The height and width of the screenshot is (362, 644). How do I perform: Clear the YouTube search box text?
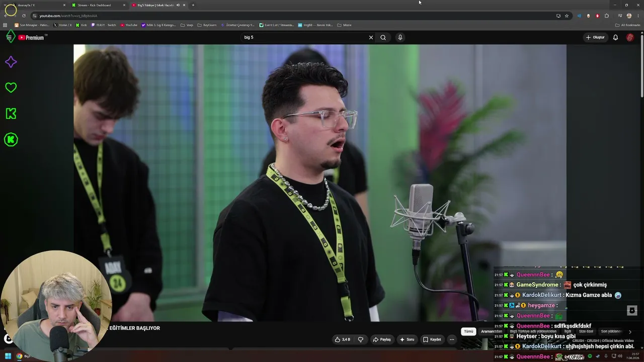pos(371,37)
